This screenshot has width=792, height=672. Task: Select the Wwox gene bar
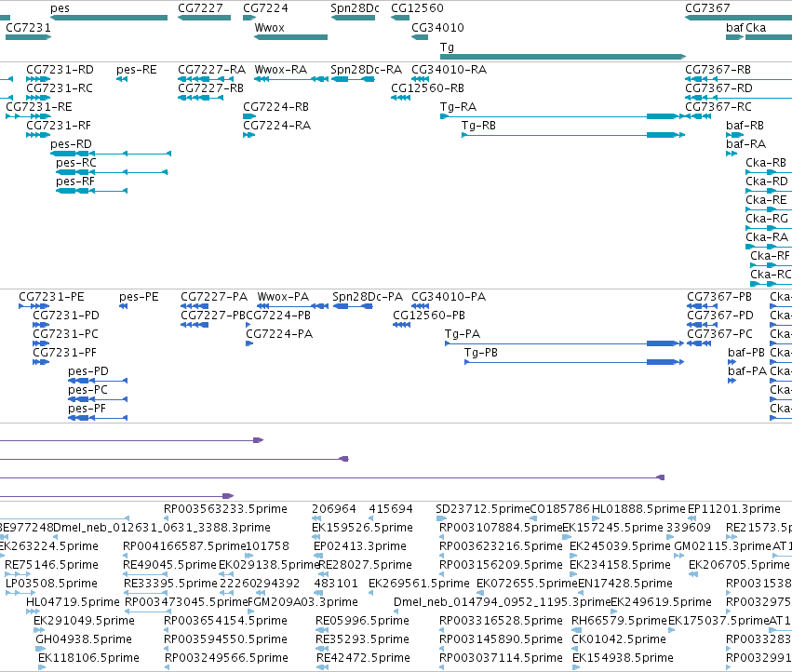tap(291, 37)
